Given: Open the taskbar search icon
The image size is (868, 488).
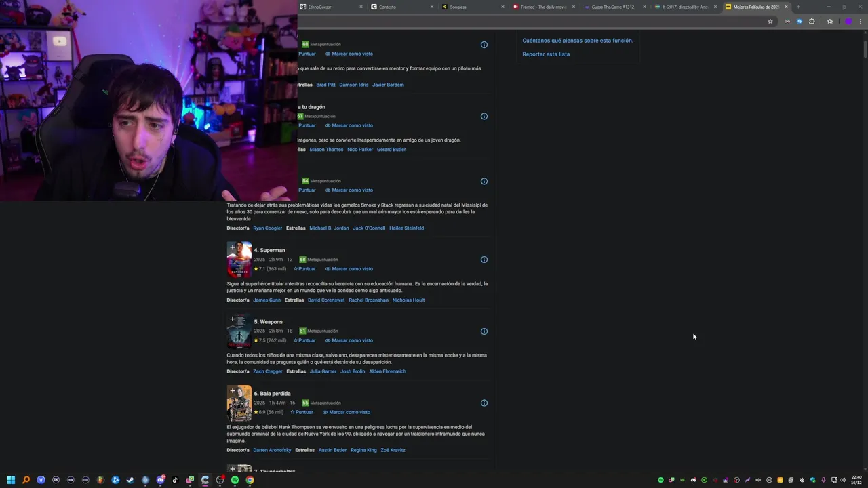Looking at the screenshot, I should (26, 480).
